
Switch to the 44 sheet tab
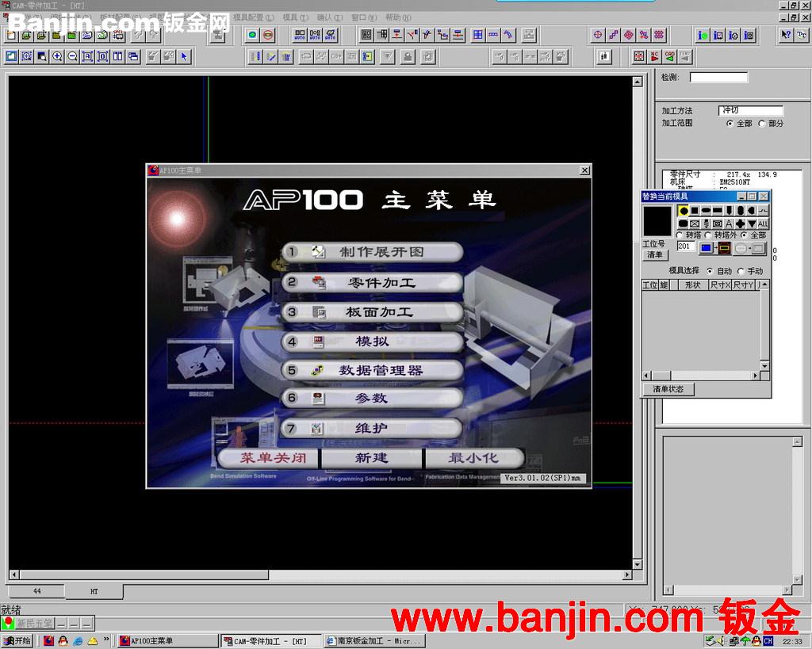click(36, 590)
